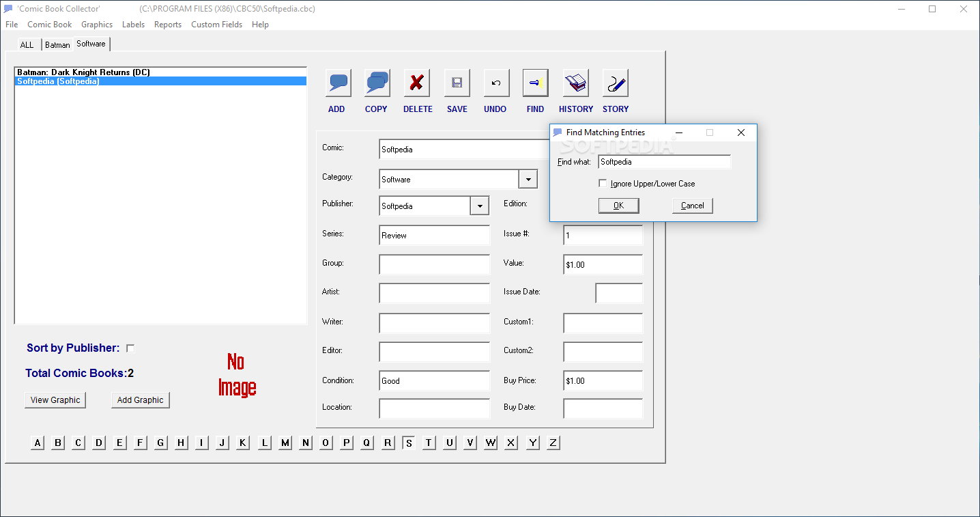Expand the Category dropdown
The width and height of the screenshot is (980, 517).
point(528,179)
